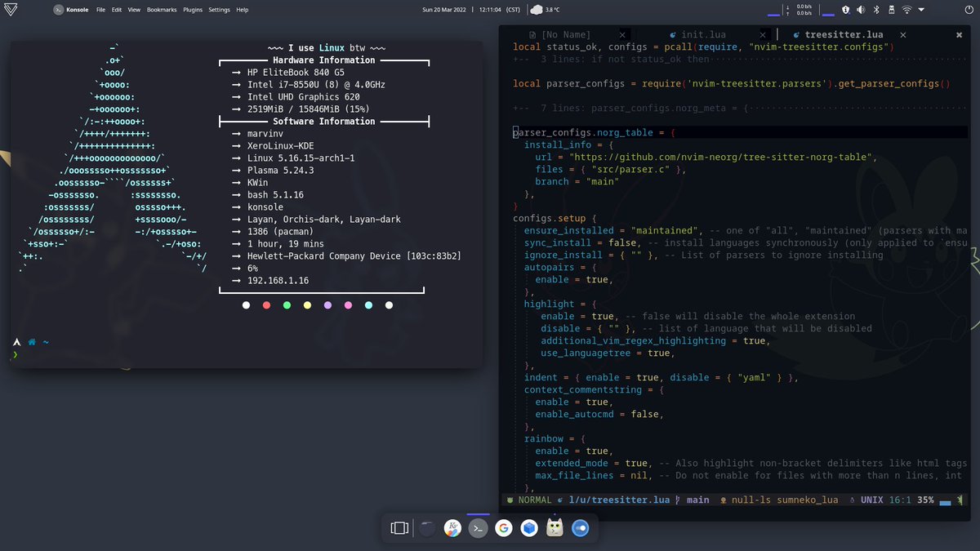Viewport: 980px width, 551px height.
Task: Open the security info shield tray icon
Action: [845, 10]
